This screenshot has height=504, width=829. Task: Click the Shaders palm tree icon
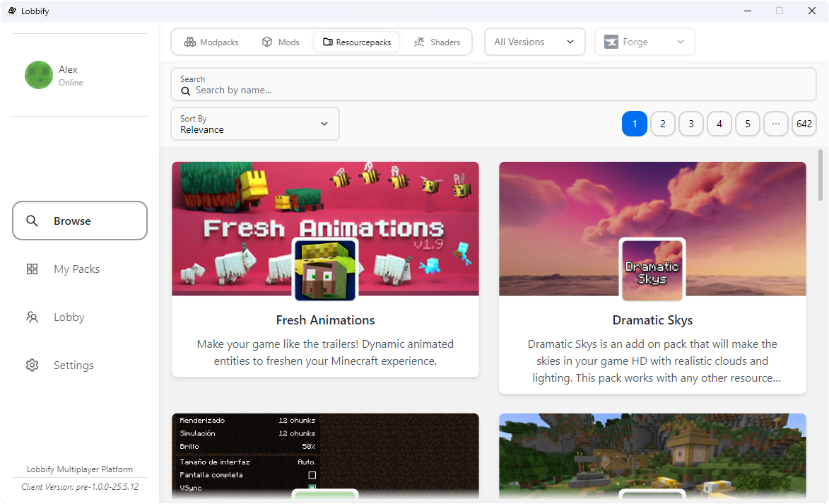tap(419, 42)
